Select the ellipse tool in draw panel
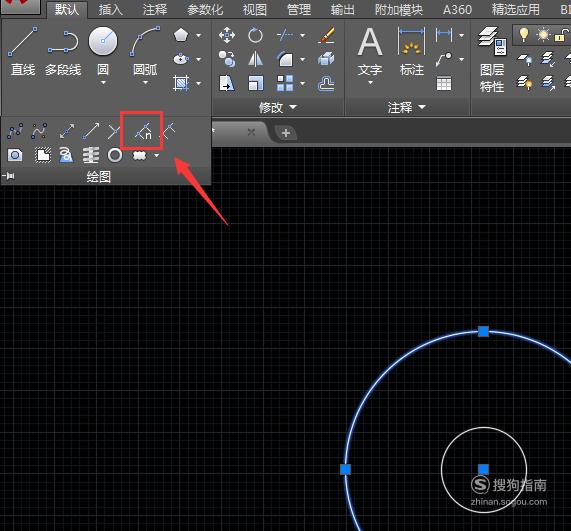The image size is (571, 531). coord(181,59)
